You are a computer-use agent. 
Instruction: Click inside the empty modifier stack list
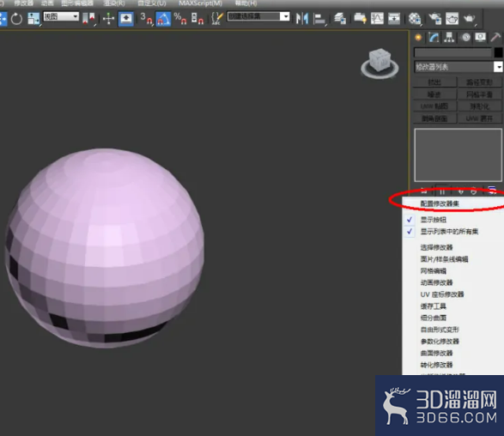point(458,154)
